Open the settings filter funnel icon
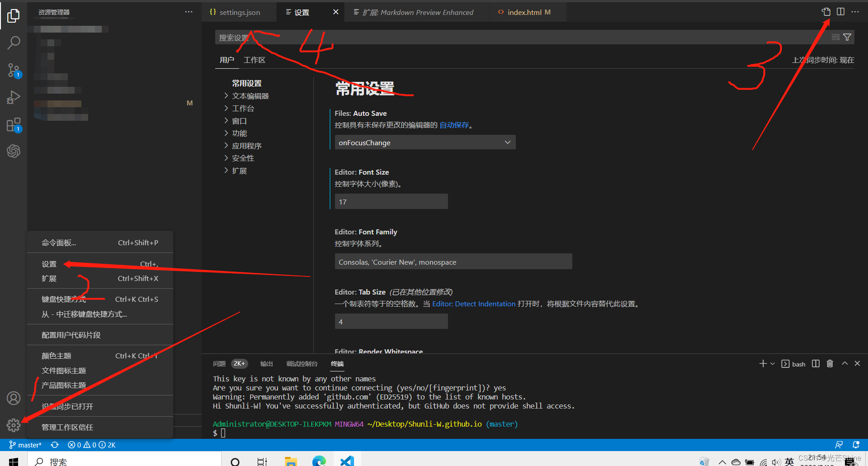The height and width of the screenshot is (466, 868). click(x=847, y=37)
